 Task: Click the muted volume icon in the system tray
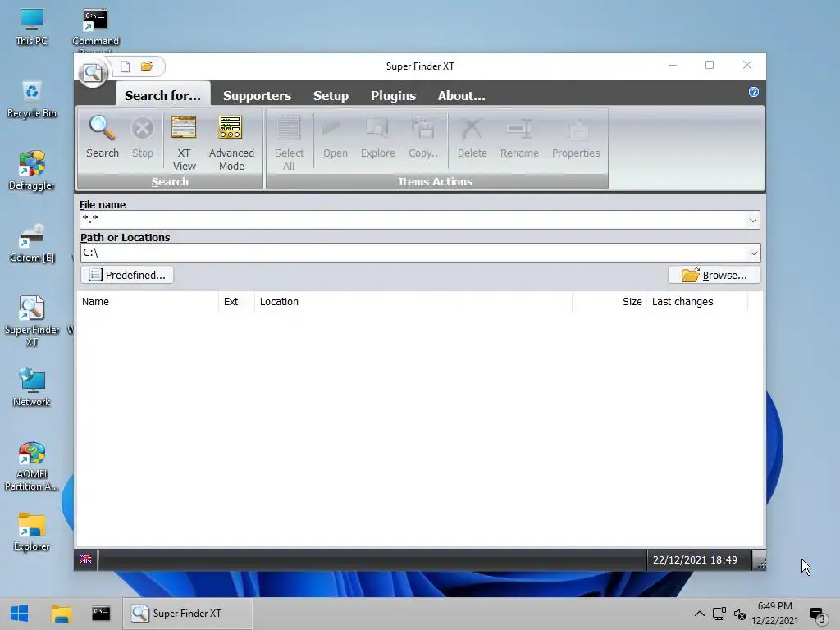pos(740,614)
